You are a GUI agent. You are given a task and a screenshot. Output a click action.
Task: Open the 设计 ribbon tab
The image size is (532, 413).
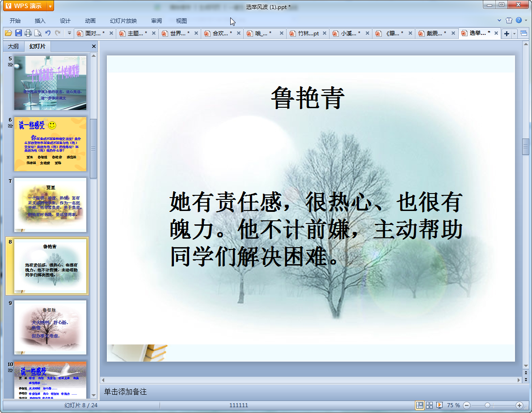(65, 21)
